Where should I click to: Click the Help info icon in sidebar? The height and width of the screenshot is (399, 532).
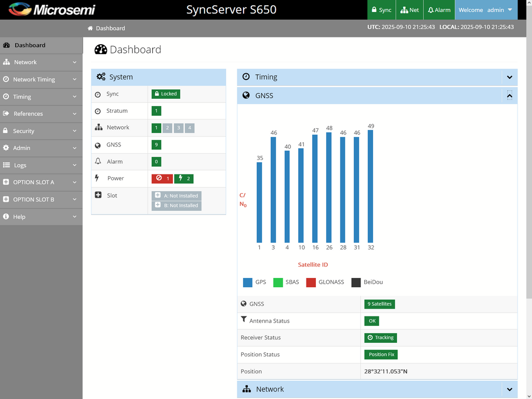click(6, 217)
